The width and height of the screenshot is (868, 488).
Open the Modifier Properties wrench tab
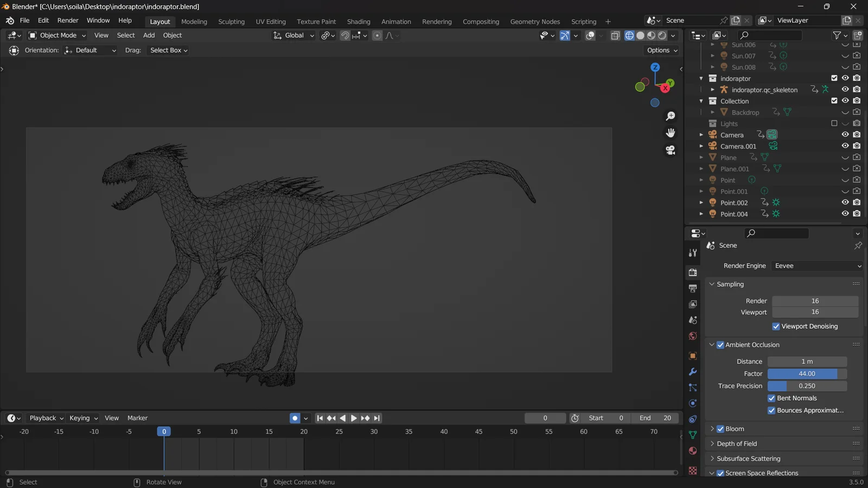tap(693, 372)
